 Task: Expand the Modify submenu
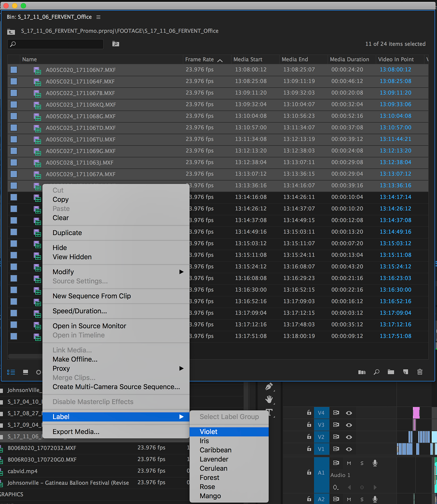116,272
